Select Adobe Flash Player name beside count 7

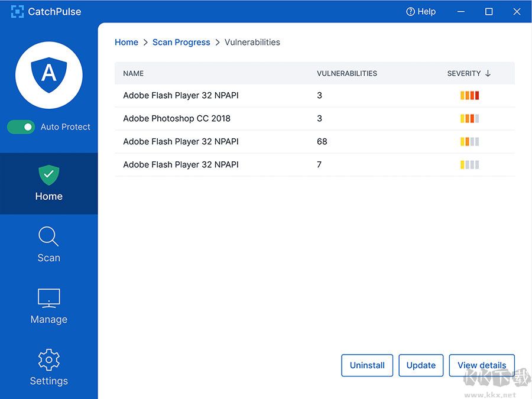click(x=181, y=164)
